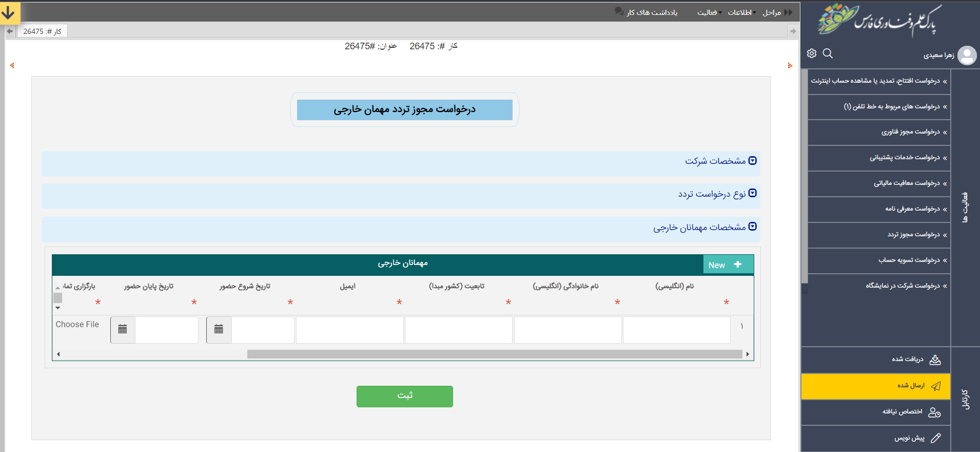Viewport: 980px width, 452px height.
Task: Click the green submit button (ثبت)
Action: (x=404, y=396)
